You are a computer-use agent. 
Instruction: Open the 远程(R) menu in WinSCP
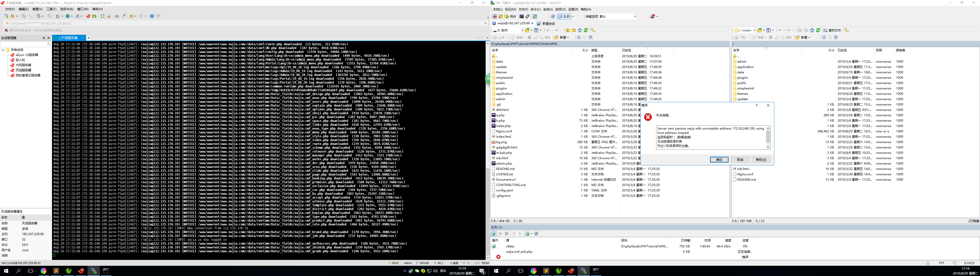coord(573,9)
